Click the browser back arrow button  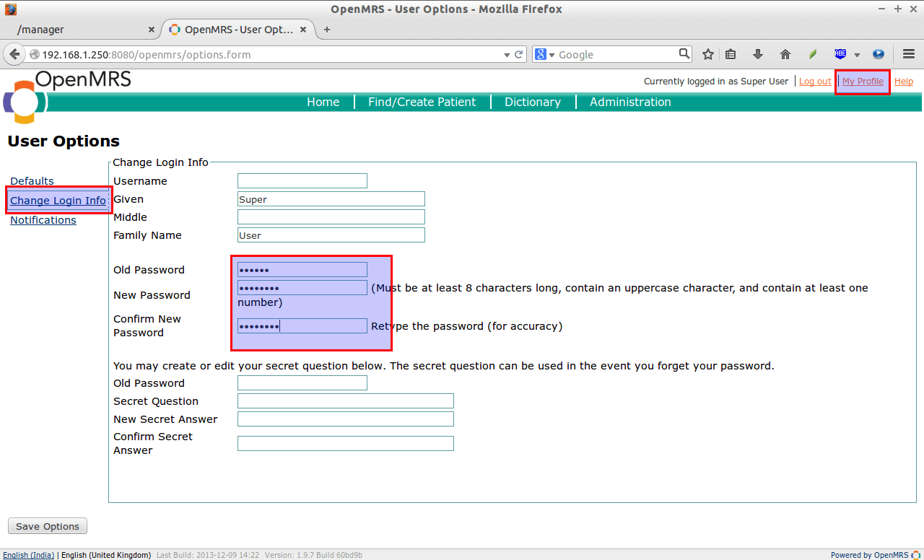pyautogui.click(x=14, y=54)
